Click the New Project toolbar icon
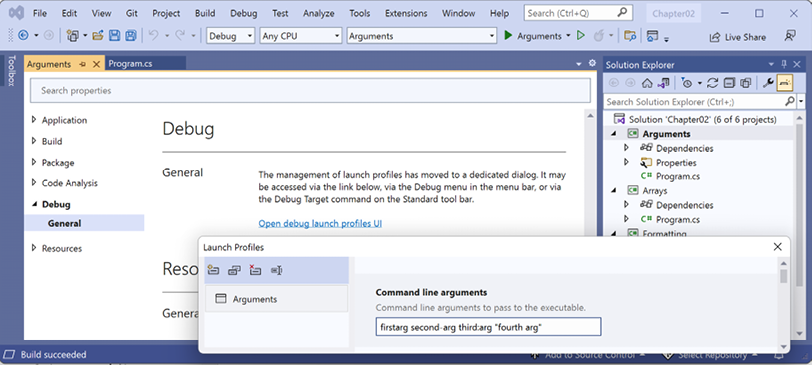The image size is (812, 365). (x=72, y=36)
